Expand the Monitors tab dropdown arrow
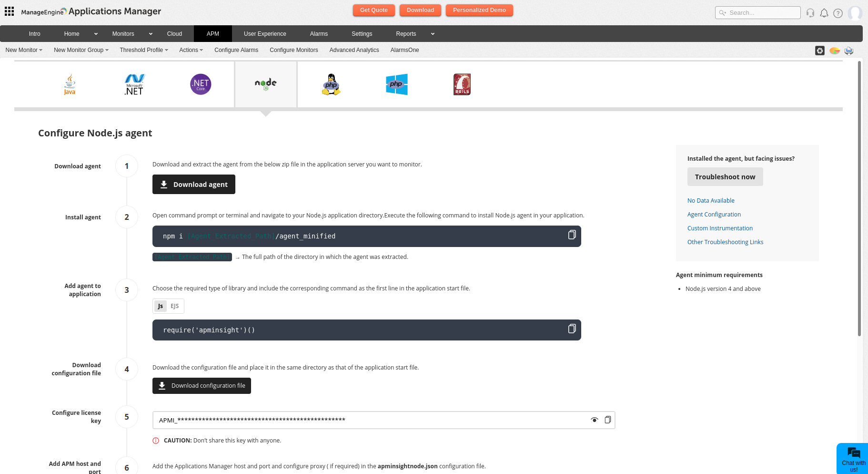The height and width of the screenshot is (474, 868). point(151,34)
